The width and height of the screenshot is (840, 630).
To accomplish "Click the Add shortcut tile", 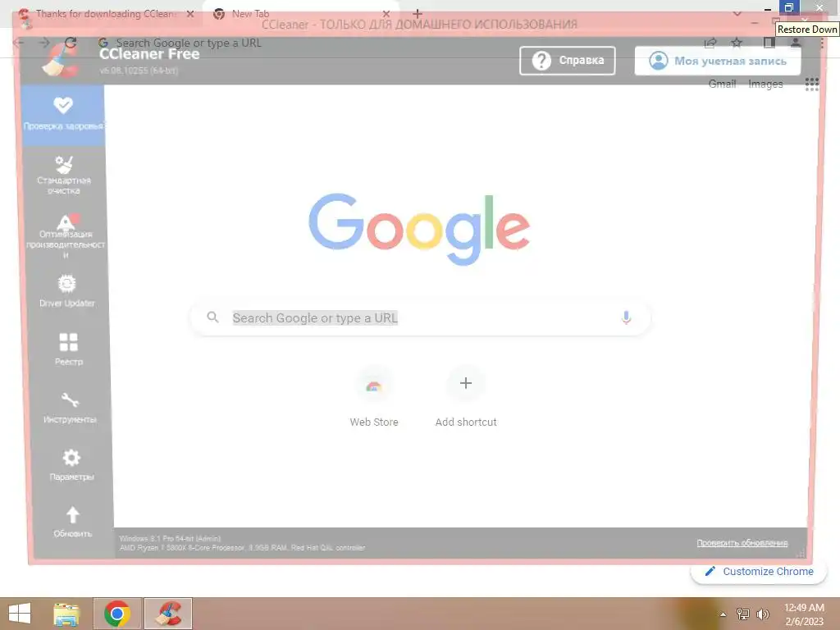I will click(466, 397).
